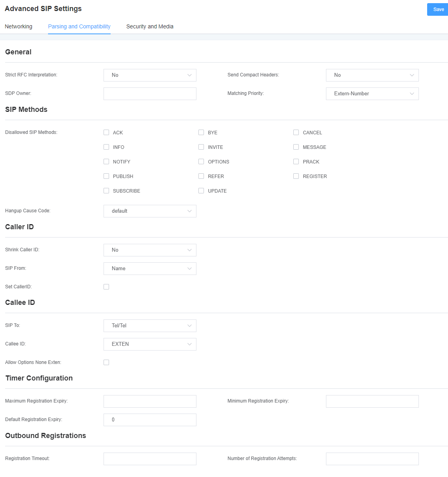Check the BYE method checkbox

201,132
